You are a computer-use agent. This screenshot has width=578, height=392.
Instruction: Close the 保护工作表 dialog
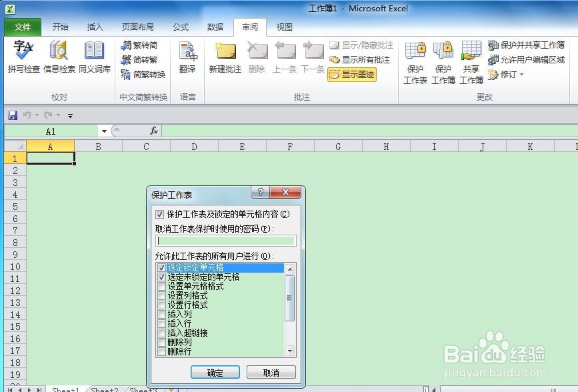click(285, 192)
